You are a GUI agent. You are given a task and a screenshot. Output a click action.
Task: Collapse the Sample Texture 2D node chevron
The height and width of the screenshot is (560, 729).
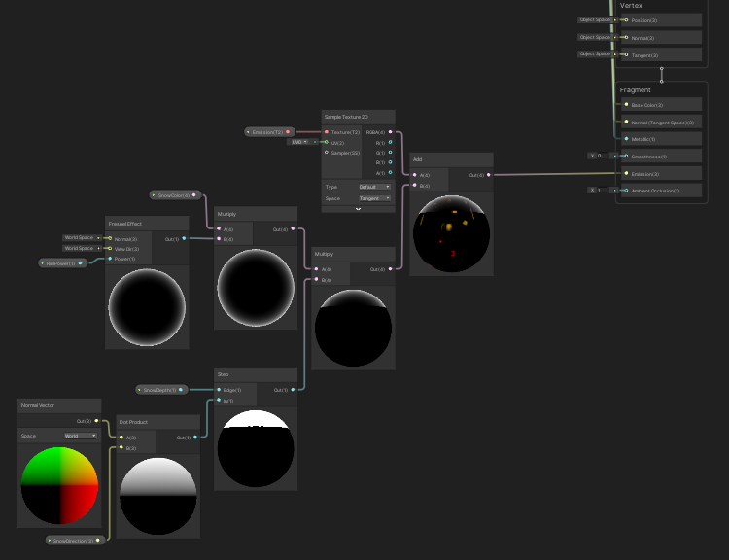pos(358,209)
